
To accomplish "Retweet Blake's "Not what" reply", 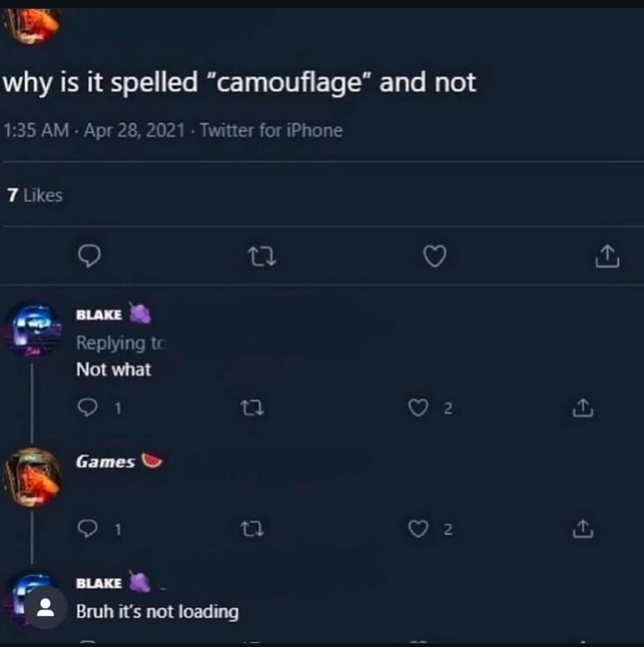I will click(253, 409).
